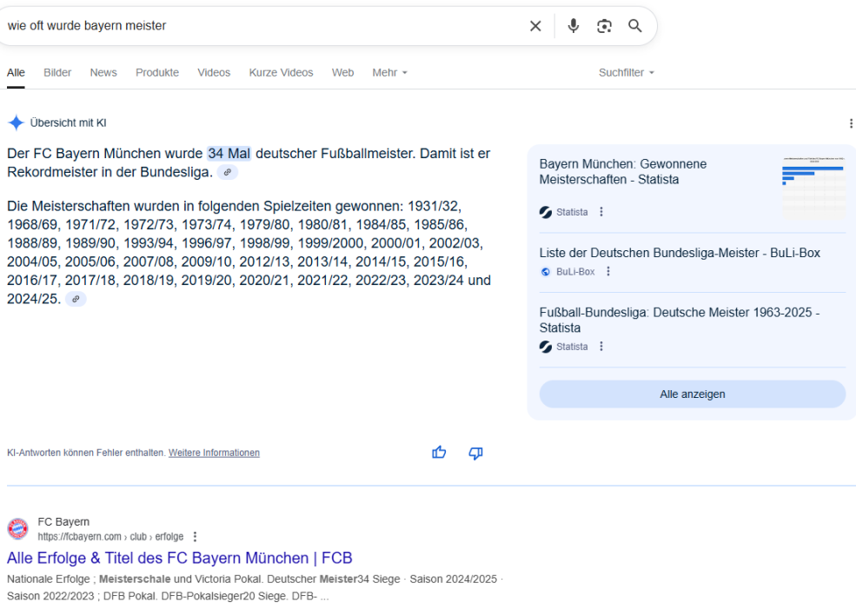Switch to the Bilder tab
The image size is (856, 616).
tap(57, 72)
